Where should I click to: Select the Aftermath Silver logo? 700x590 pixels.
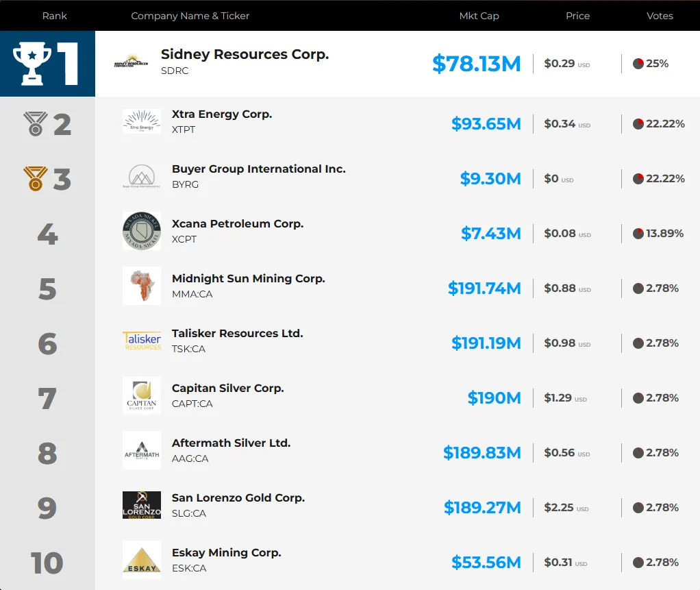(142, 450)
